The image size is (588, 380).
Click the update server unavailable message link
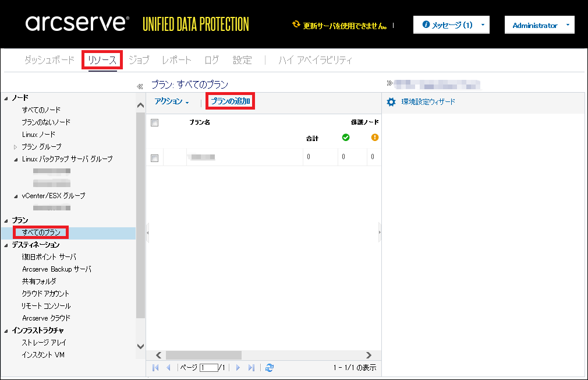coord(345,26)
